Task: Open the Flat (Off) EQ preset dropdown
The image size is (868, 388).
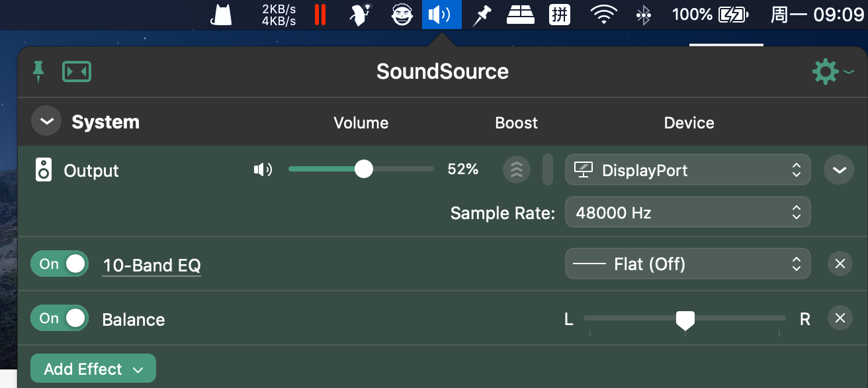Action: [688, 264]
